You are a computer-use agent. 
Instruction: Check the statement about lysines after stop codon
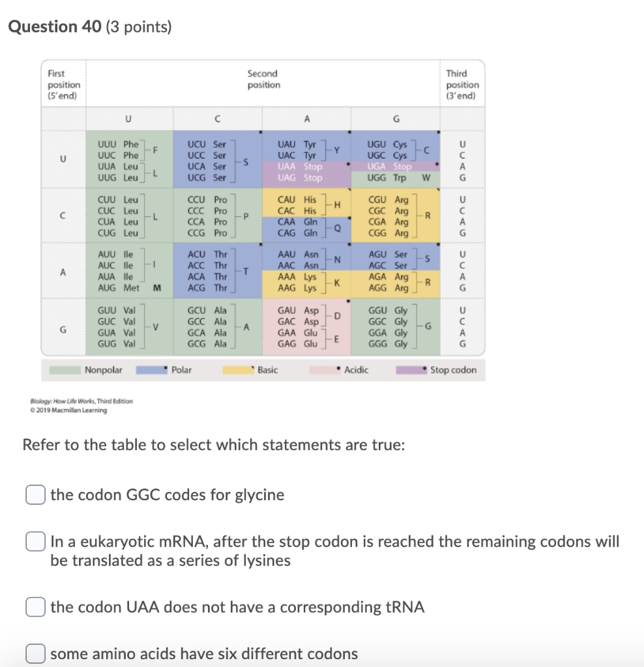(36, 541)
